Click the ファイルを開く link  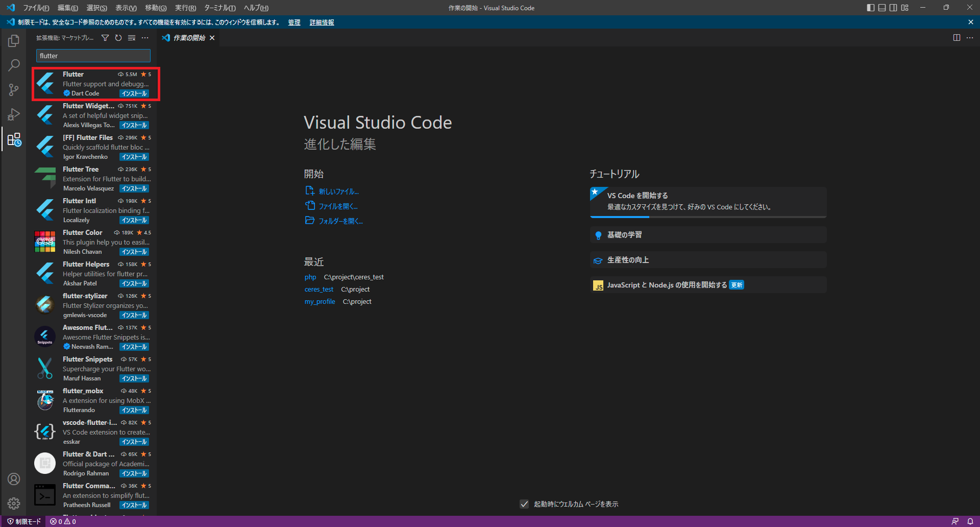[x=338, y=206]
